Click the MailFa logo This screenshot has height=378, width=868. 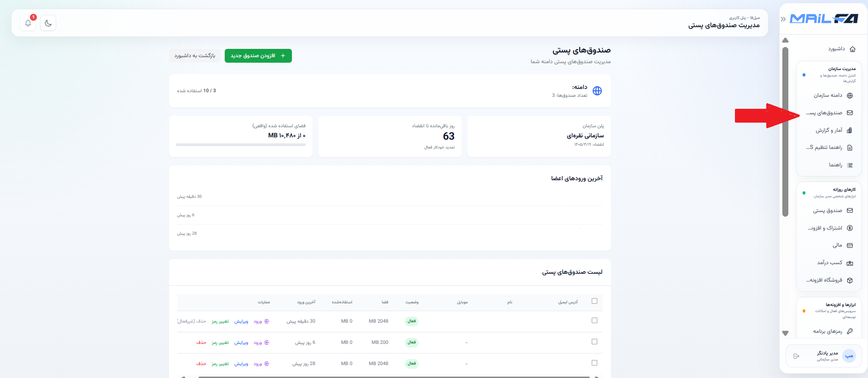pos(824,19)
